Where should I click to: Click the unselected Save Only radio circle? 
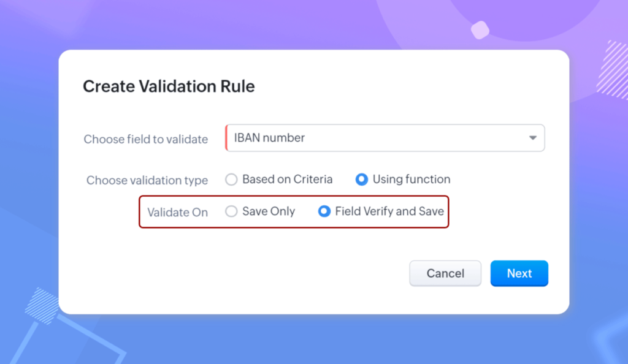tap(231, 211)
